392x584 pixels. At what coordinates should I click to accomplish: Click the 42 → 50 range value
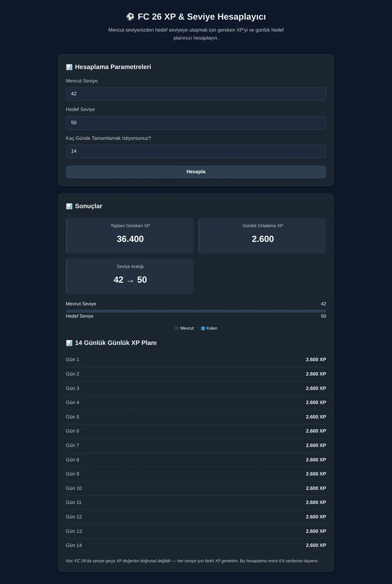130,280
